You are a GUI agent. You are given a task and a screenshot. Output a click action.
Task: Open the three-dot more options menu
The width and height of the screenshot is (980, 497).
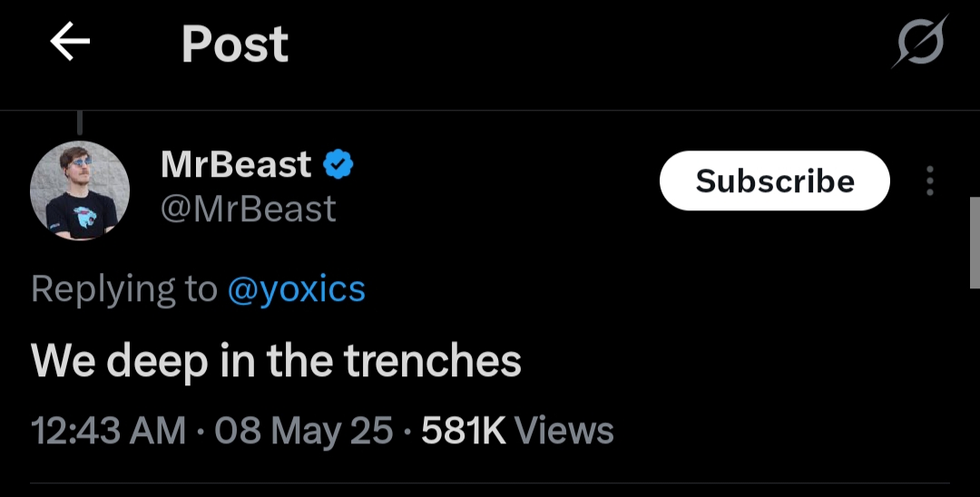coord(929,180)
